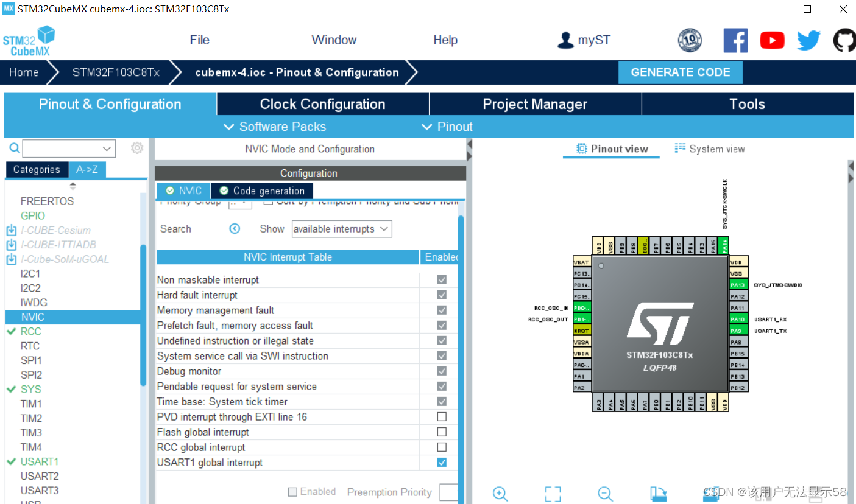This screenshot has height=504, width=856.
Task: Disable USART1 global interrupt checkbox
Action: [442, 462]
